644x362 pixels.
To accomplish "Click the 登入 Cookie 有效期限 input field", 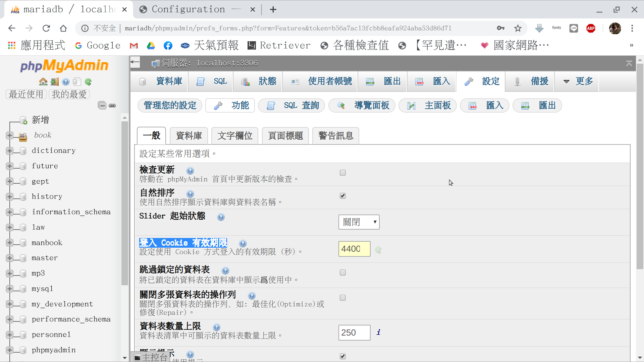I will click(354, 249).
